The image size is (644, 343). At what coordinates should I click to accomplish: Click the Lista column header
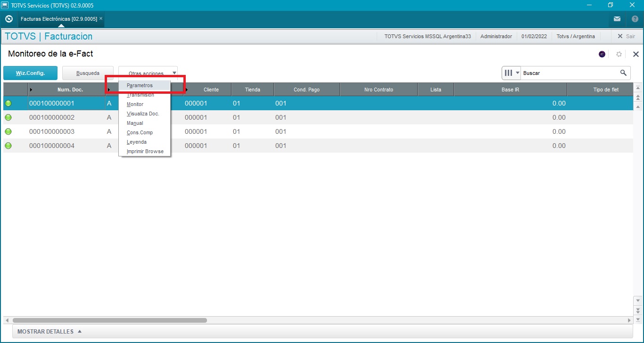(436, 90)
